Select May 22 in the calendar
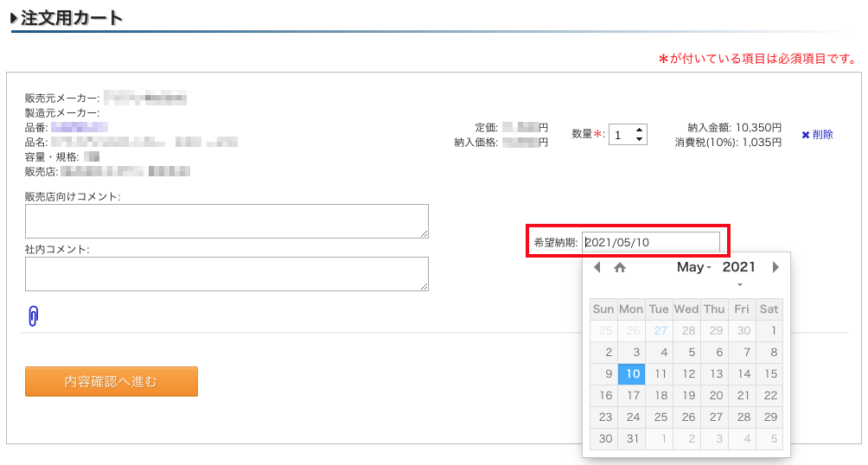 pos(769,395)
